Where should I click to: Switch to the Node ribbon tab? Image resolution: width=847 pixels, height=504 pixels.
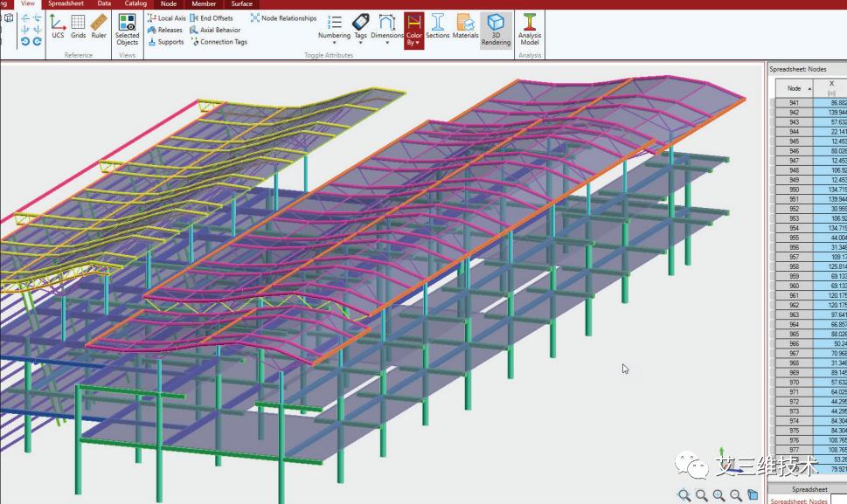(x=168, y=4)
